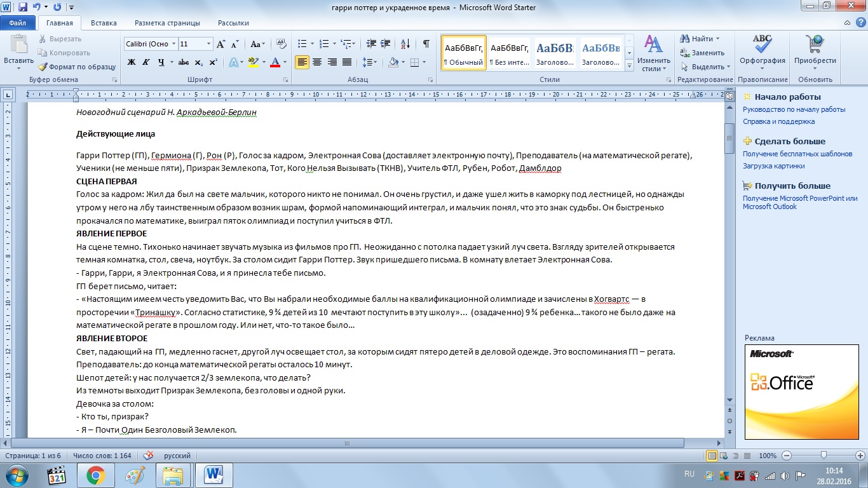This screenshot has height=488, width=868.
Task: Open the font name dropdown (Calibri)
Action: [173, 44]
